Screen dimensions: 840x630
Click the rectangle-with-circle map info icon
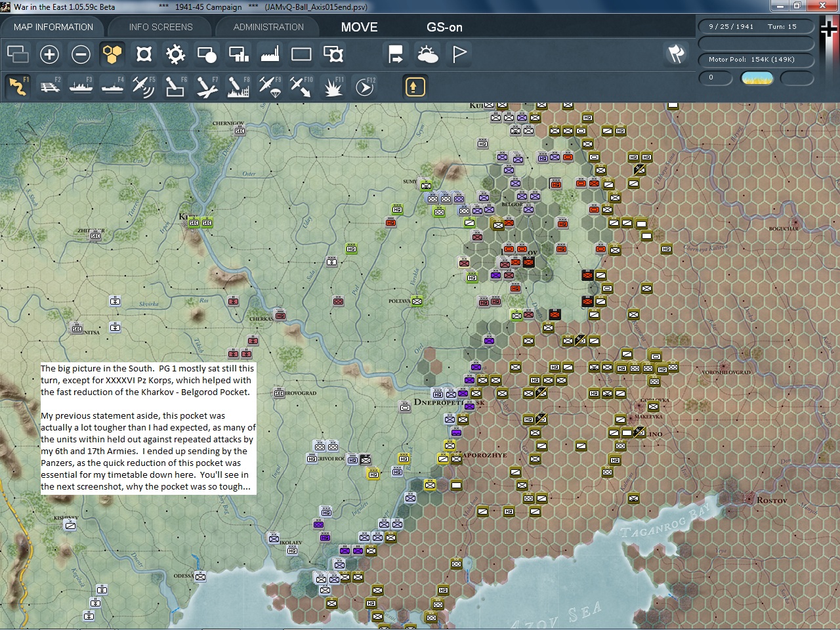pyautogui.click(x=207, y=54)
